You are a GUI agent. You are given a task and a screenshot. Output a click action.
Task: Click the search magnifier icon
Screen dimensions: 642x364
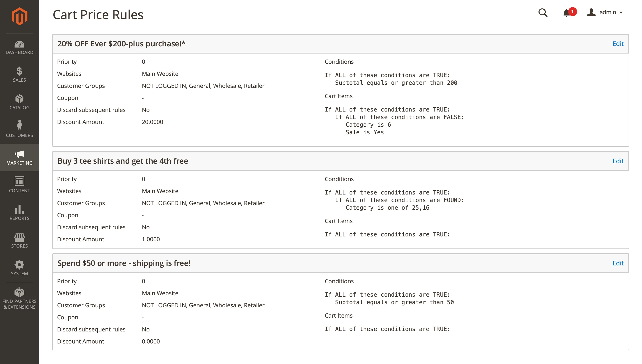click(x=543, y=12)
